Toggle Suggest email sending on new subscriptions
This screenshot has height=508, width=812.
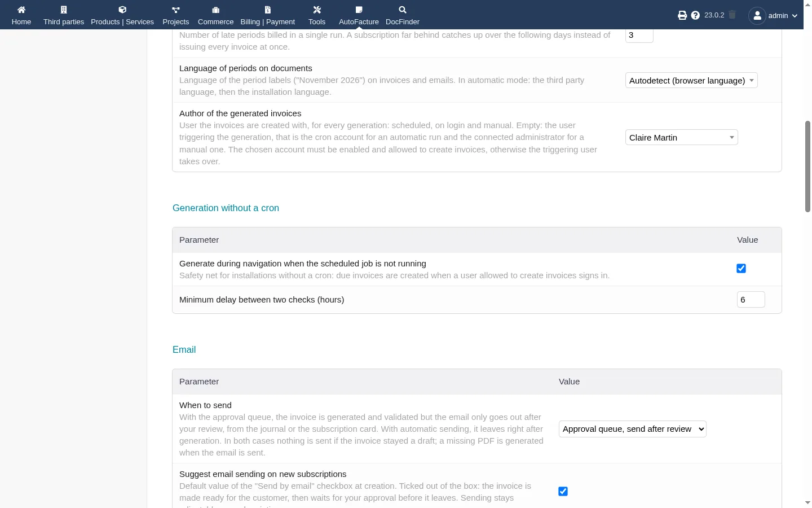click(563, 492)
